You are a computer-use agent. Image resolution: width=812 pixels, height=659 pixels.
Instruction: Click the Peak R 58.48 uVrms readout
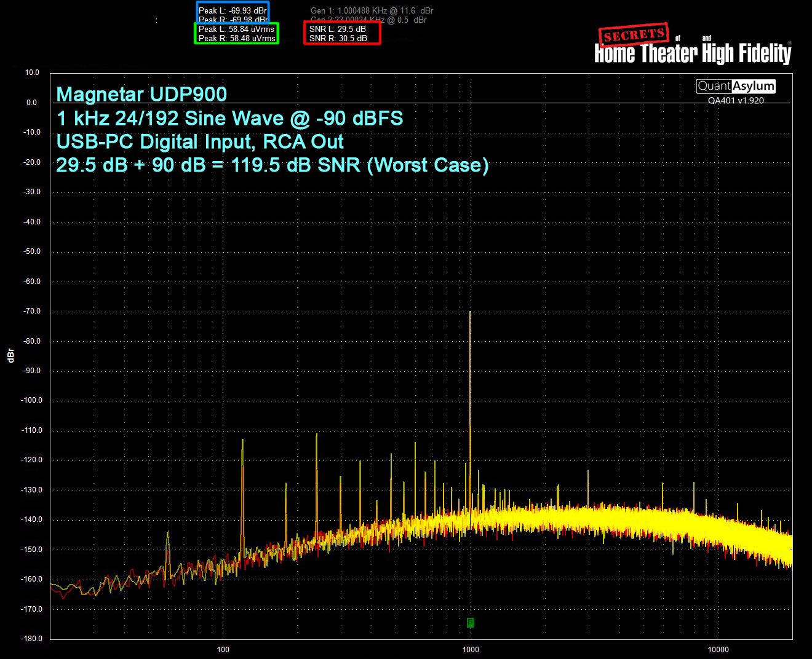[x=237, y=38]
